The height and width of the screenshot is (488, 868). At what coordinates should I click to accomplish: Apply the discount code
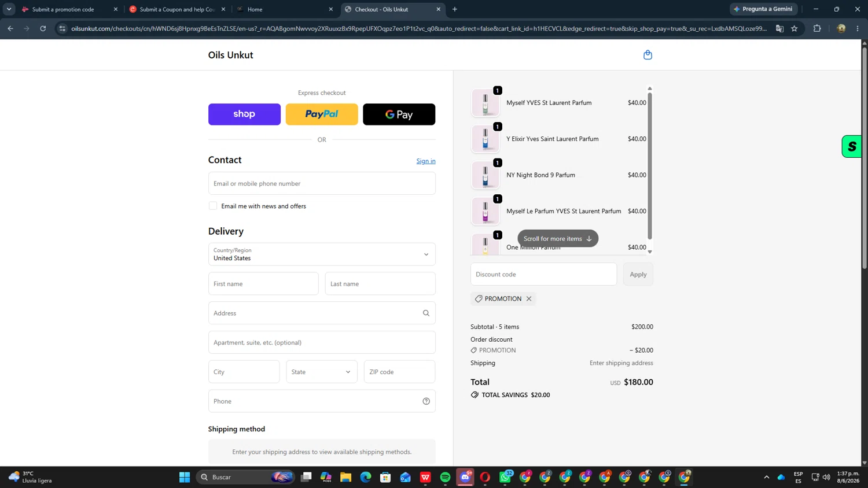click(638, 275)
